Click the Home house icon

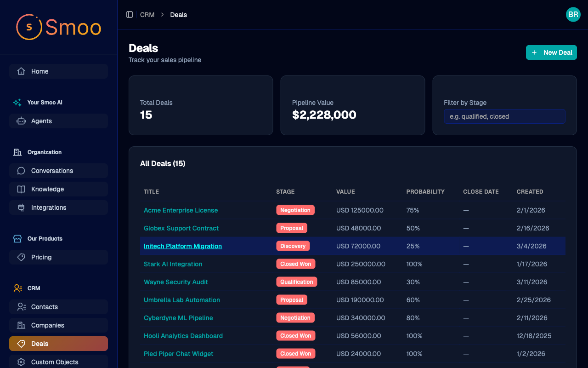(21, 71)
